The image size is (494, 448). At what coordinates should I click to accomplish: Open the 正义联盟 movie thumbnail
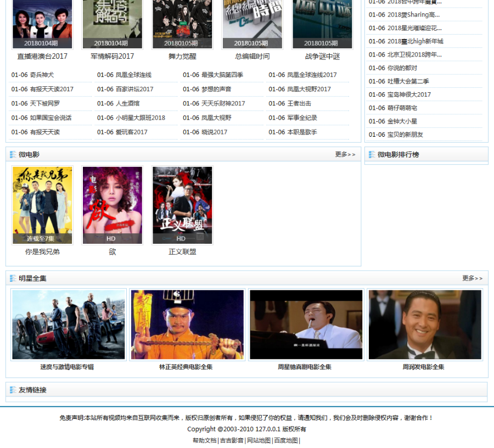tap(182, 205)
